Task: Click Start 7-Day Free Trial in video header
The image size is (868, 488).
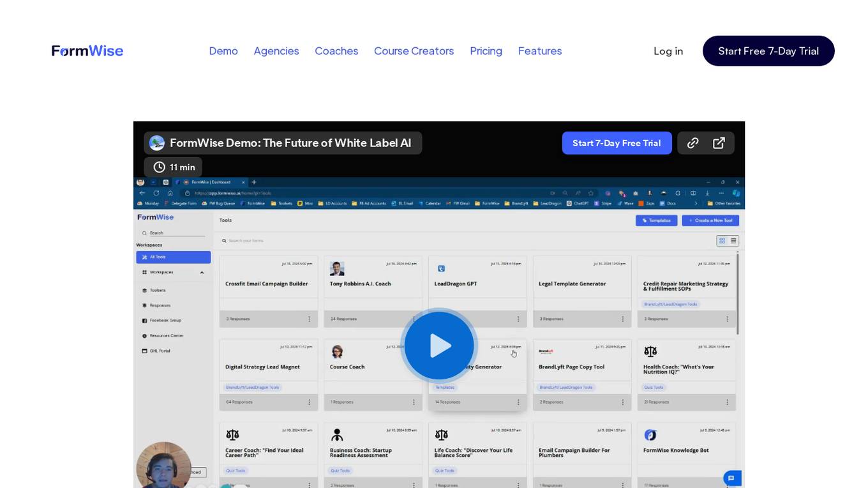Action: [x=617, y=143]
